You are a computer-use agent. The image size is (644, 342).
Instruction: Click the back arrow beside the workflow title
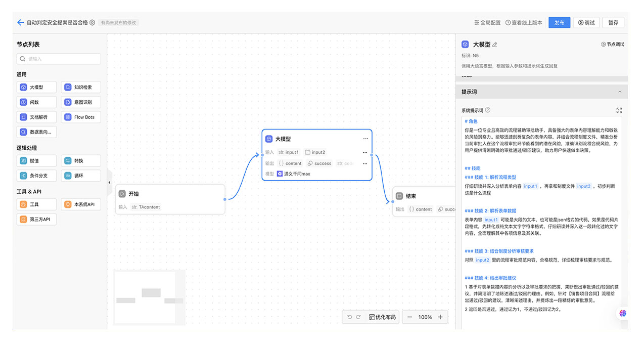20,23
